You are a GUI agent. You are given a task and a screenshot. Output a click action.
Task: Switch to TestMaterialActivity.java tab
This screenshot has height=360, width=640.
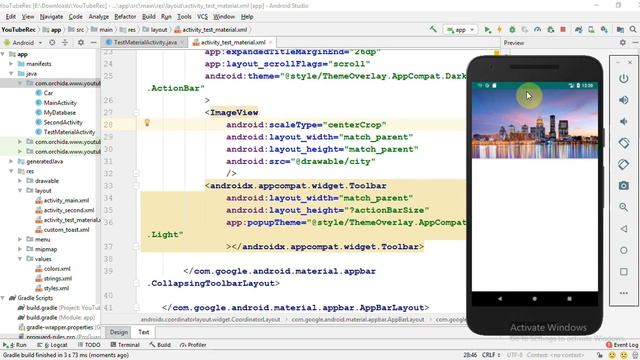[144, 42]
